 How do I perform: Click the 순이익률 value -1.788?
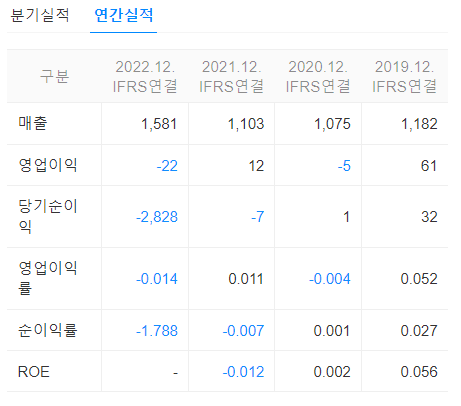pyautogui.click(x=157, y=331)
